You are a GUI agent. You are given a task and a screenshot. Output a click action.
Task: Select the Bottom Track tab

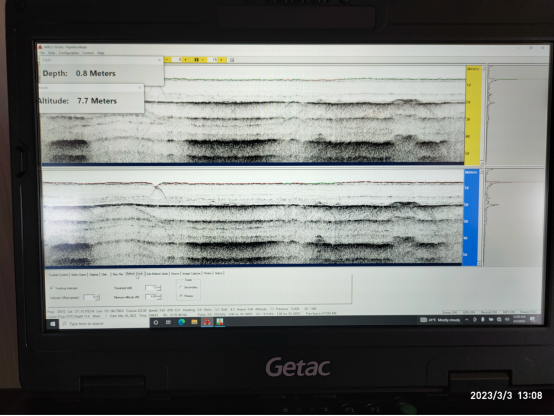(135, 274)
